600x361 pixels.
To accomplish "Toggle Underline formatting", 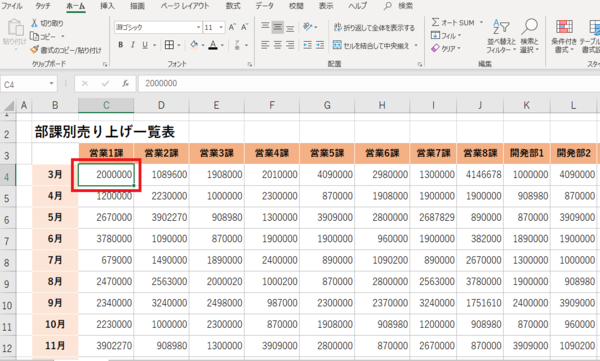I will point(145,45).
